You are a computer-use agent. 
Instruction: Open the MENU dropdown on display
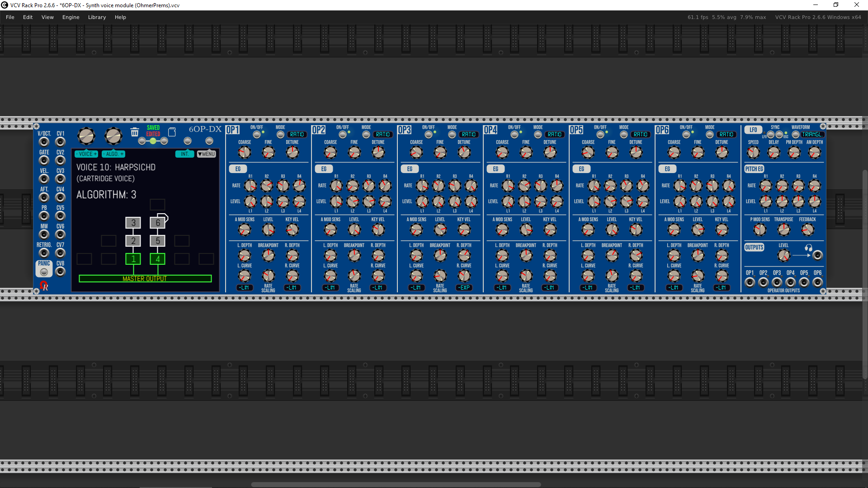(x=207, y=154)
